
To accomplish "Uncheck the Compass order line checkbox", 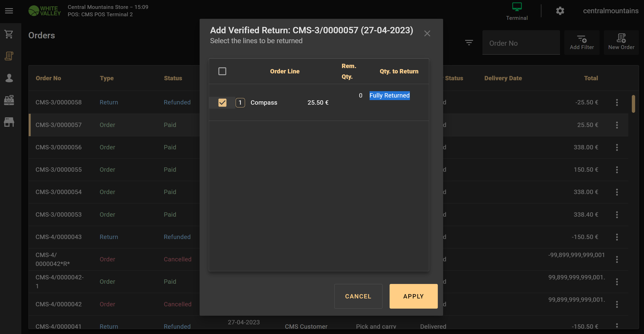I will click(x=222, y=103).
